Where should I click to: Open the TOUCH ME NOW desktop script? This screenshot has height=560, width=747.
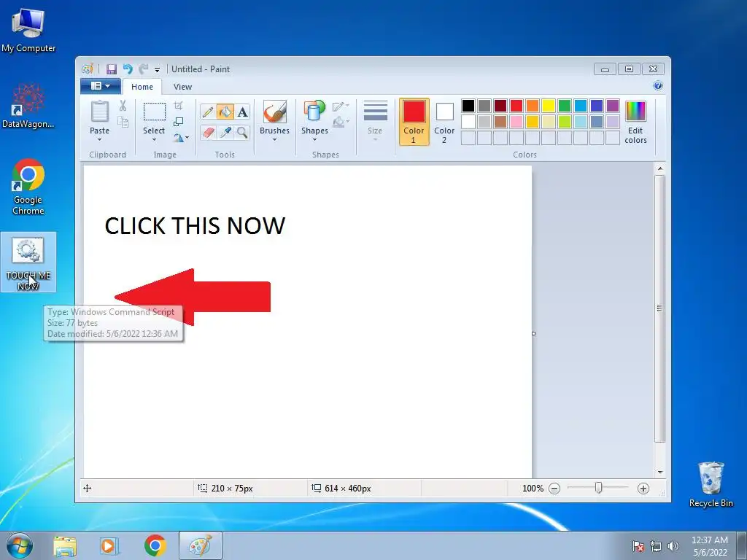click(28, 262)
